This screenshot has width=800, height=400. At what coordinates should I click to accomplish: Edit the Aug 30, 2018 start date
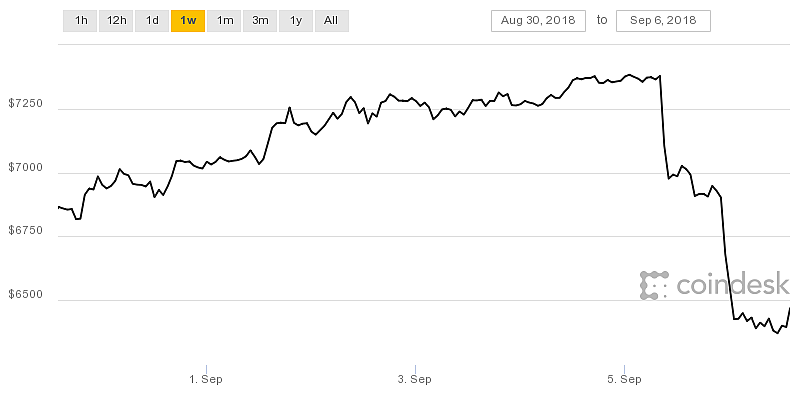tap(538, 20)
